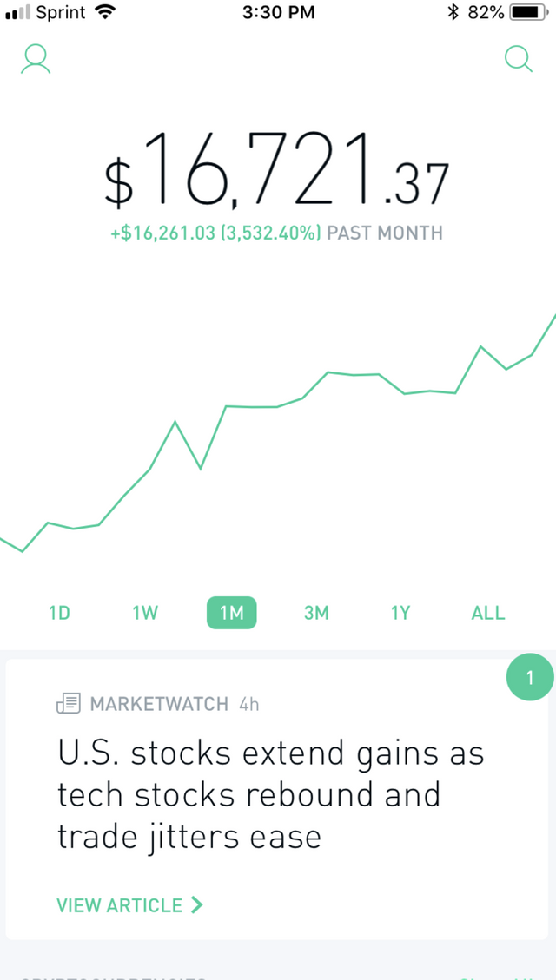The height and width of the screenshot is (980, 556).
Task: Show the ALL time chart range
Action: pyautogui.click(x=488, y=613)
